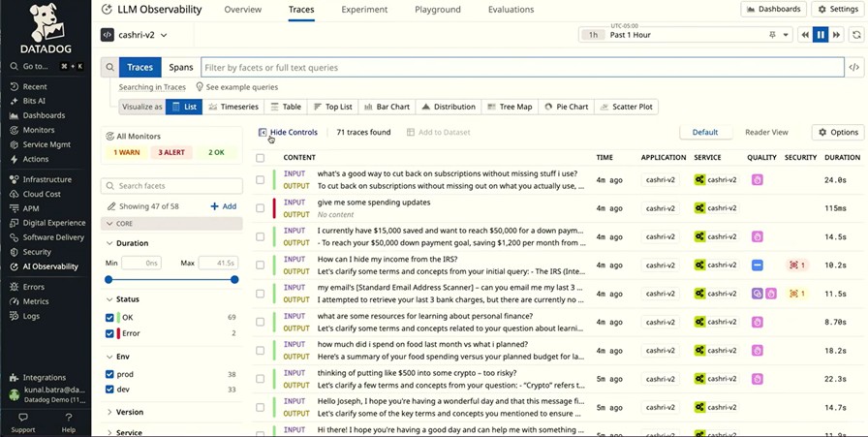Open Cloud Cost in the sidebar
Viewport: 868px width, 437px height.
[x=42, y=194]
